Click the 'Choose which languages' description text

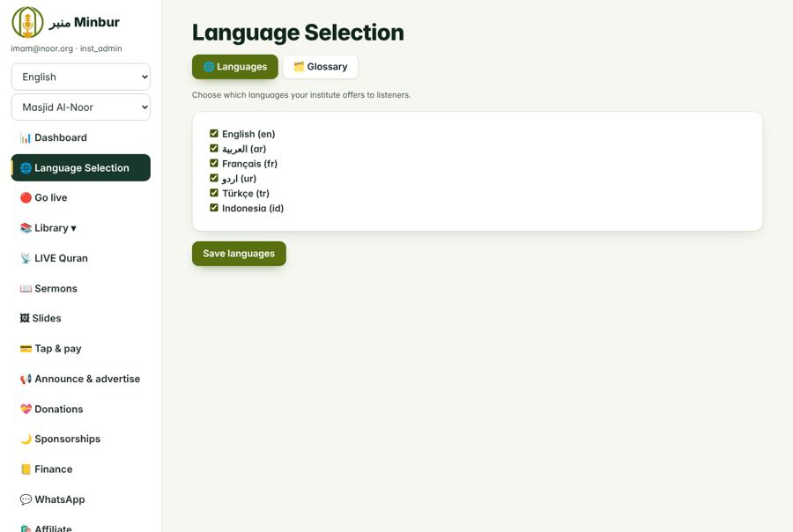301,95
